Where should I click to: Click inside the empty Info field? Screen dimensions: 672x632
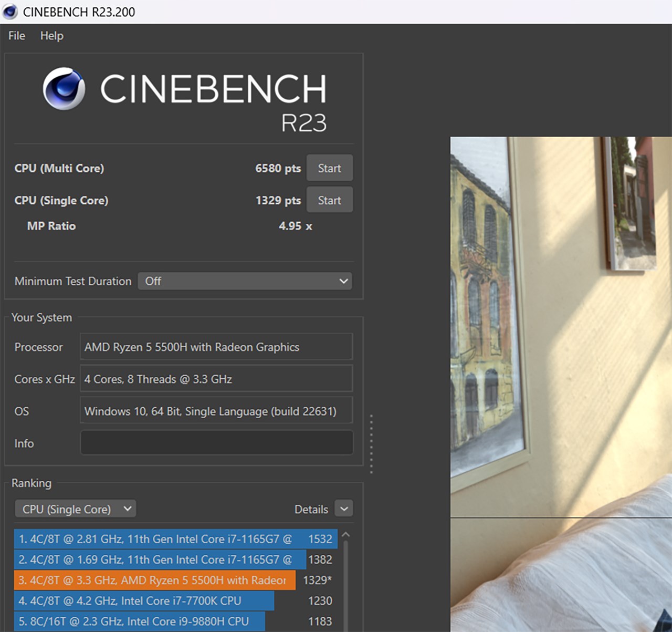pos(216,442)
